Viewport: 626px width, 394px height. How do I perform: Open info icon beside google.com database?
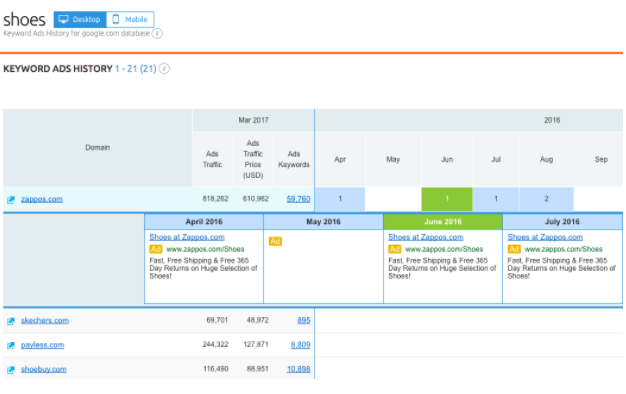(158, 34)
